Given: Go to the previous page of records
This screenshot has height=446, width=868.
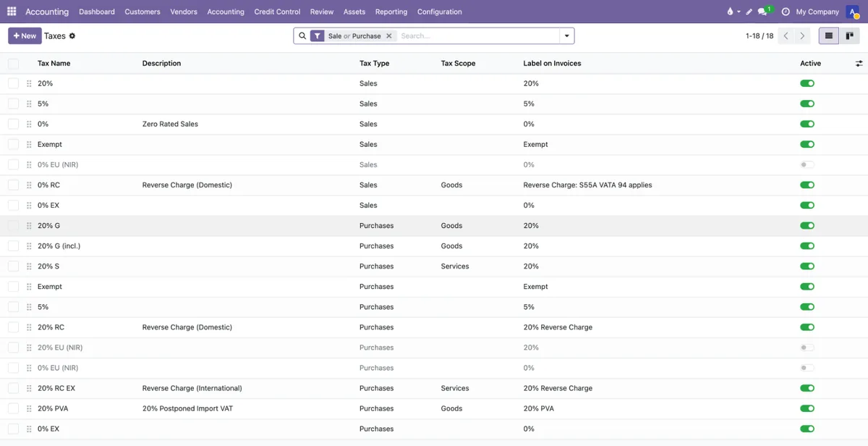Looking at the screenshot, I should click(786, 35).
